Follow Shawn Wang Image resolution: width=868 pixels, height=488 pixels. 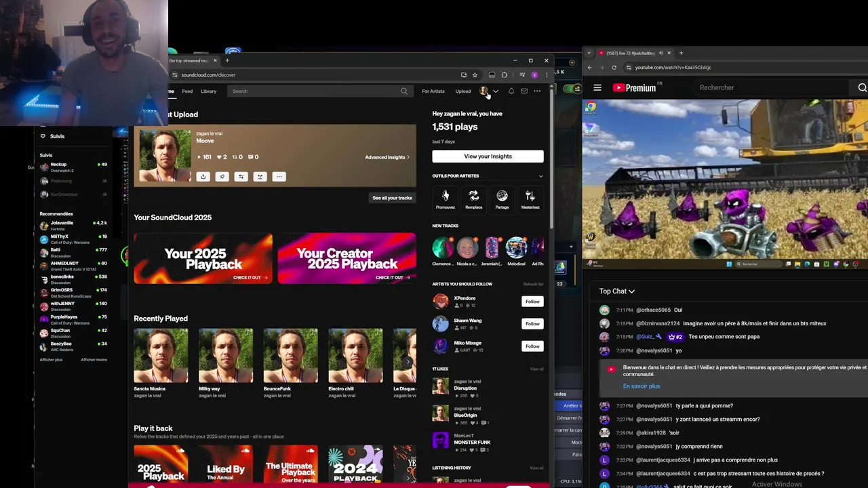coord(532,324)
